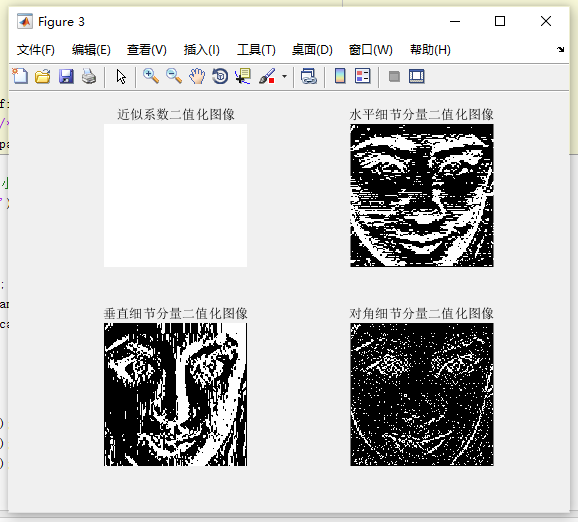Click the New Figure icon
Image resolution: width=578 pixels, height=522 pixels.
pyautogui.click(x=20, y=76)
